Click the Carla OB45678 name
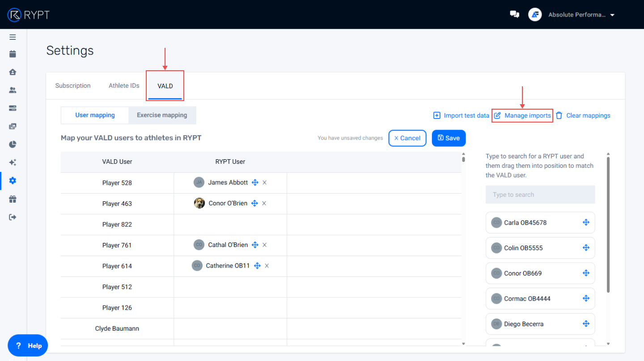The width and height of the screenshot is (644, 361). 525,222
